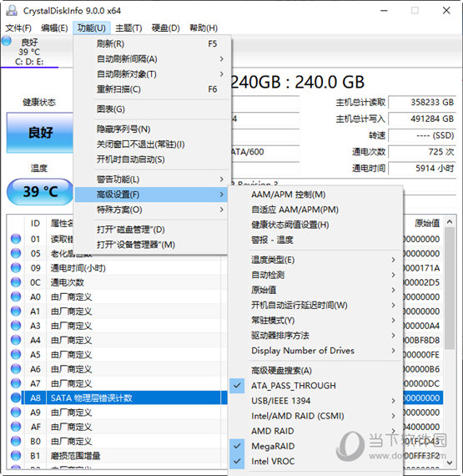Screen dimensions: 463x476
Task: Open 图表(G) from the menu
Action: point(151,109)
